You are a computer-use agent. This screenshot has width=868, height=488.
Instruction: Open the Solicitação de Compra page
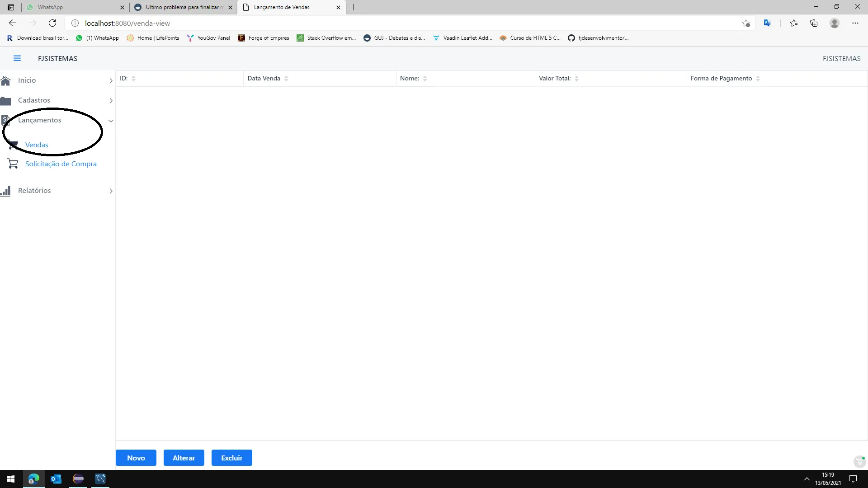[x=61, y=164]
